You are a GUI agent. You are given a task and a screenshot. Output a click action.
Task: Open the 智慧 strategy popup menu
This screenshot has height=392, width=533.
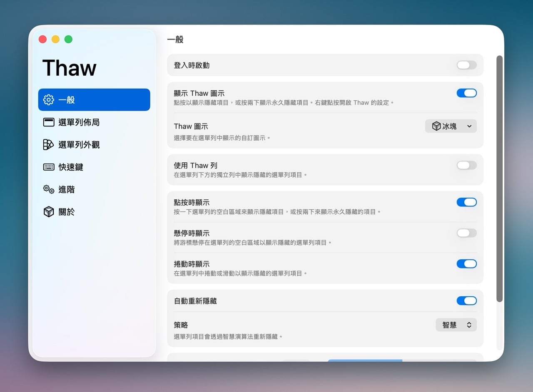(x=456, y=325)
